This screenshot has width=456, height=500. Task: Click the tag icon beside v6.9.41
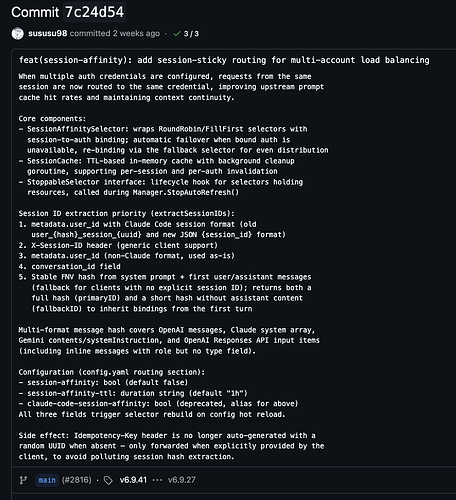pos(108,480)
